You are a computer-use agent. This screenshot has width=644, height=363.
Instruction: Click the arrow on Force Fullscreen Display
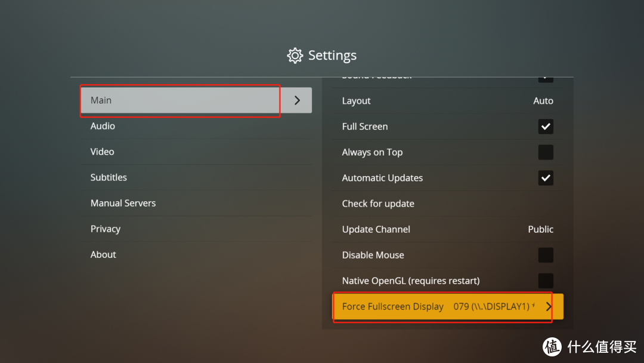[x=549, y=306]
